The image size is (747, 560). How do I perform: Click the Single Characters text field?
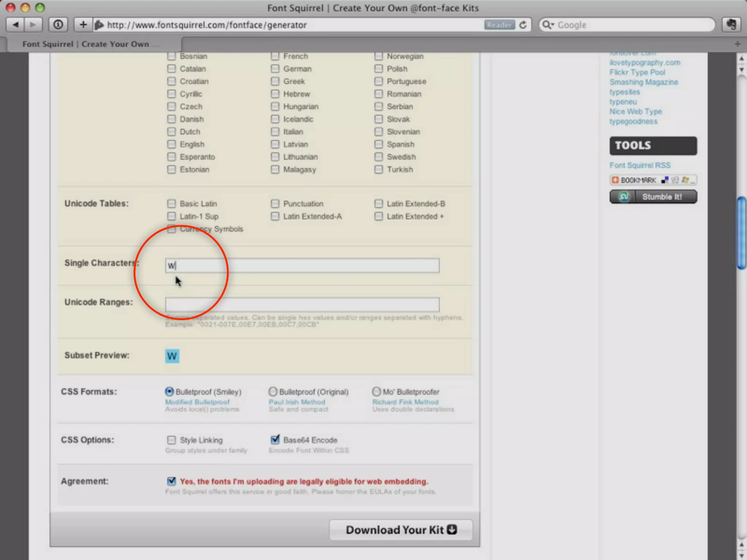[302, 265]
